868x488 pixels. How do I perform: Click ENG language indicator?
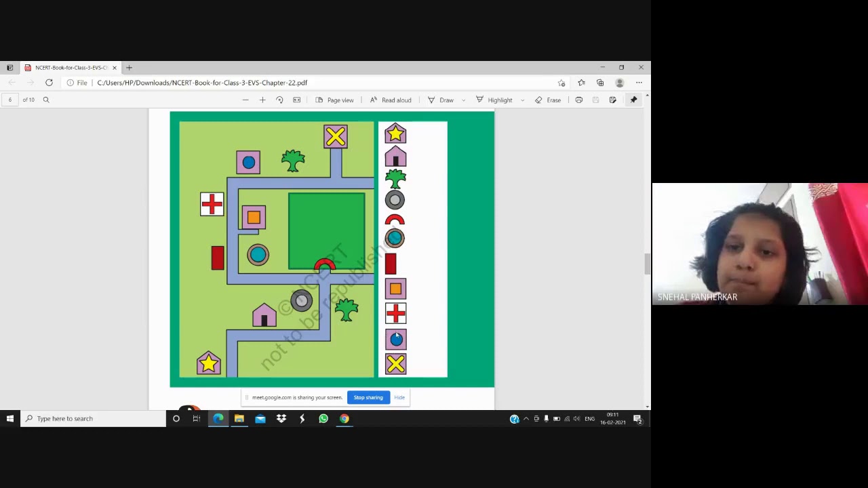[x=589, y=419]
